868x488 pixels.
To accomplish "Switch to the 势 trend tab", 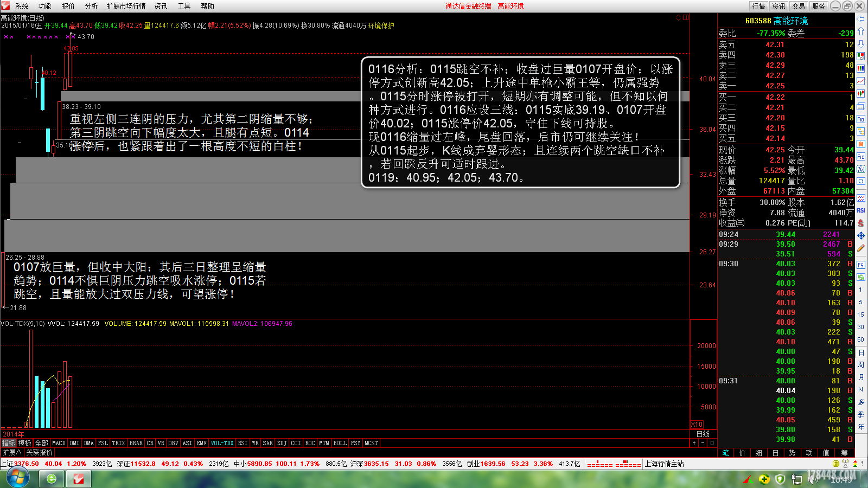I will [792, 453].
